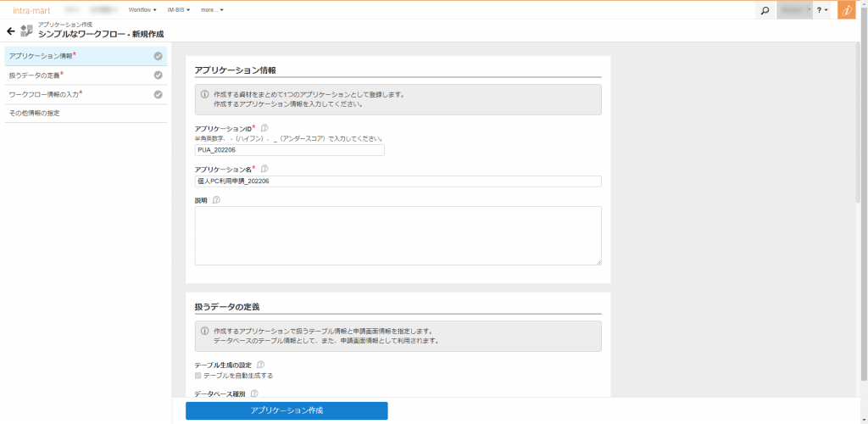Expand the more... menu
This screenshot has width=868, height=424.
pos(213,10)
